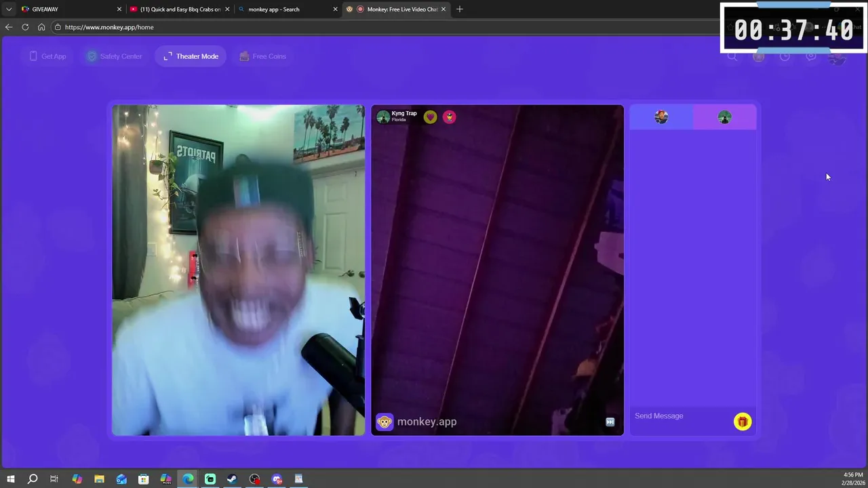Open the heart chat bubble icon
This screenshot has width=868, height=488.
point(811,56)
